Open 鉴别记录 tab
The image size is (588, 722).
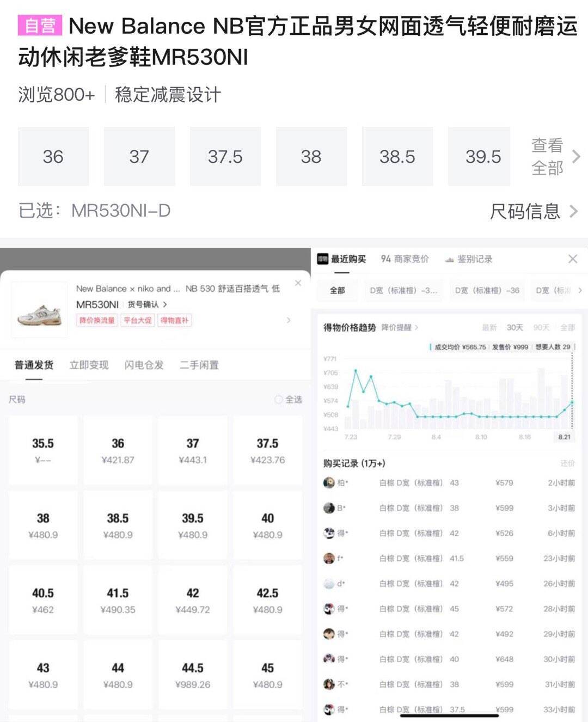coord(475,259)
